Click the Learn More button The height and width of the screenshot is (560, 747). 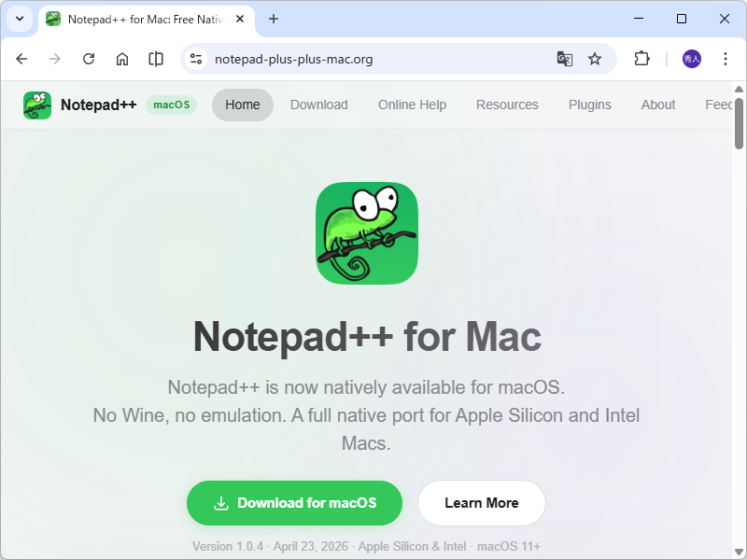tap(481, 503)
